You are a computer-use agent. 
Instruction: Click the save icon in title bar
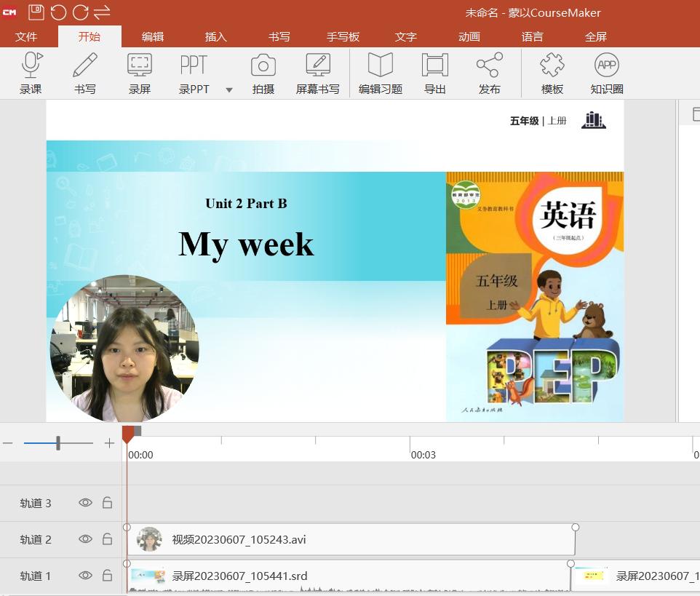[x=36, y=12]
